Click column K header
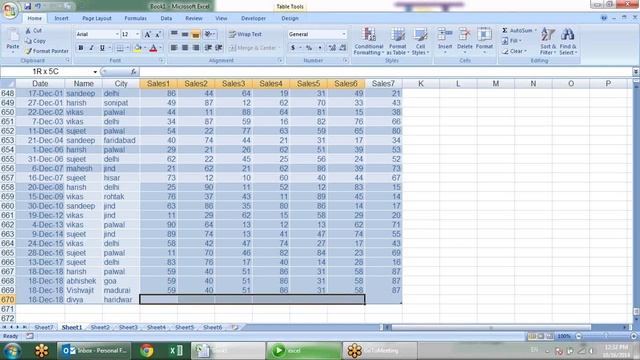This screenshot has width=640, height=360. tap(421, 84)
